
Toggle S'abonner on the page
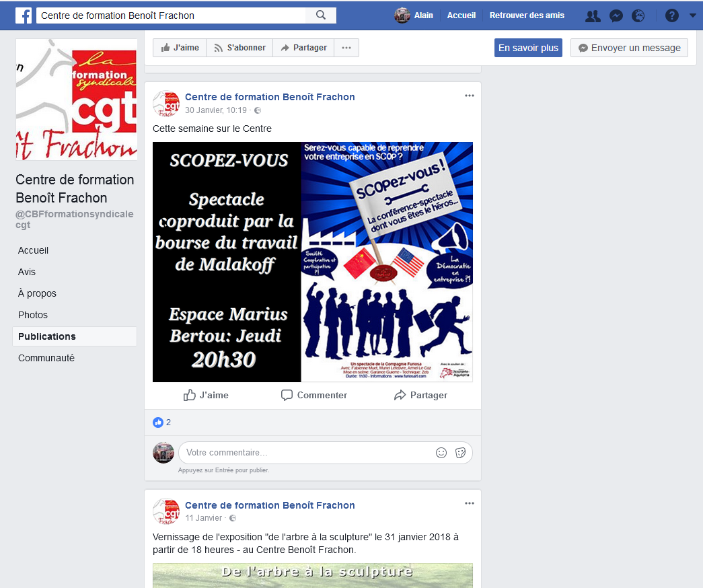[240, 48]
